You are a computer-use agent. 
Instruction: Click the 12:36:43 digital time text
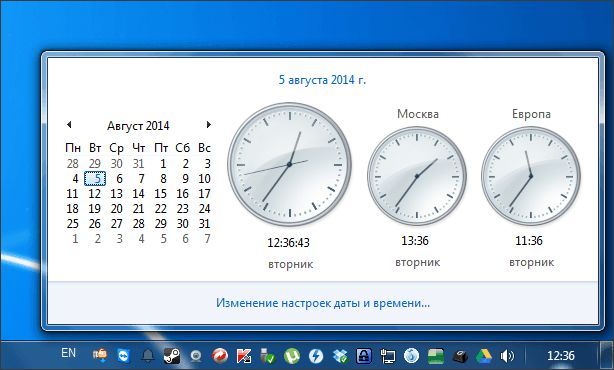point(289,243)
